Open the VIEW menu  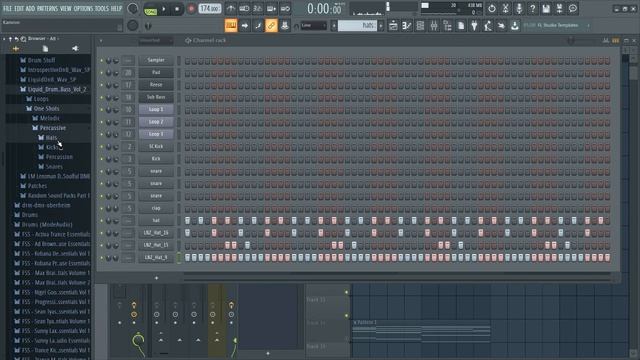click(x=66, y=8)
